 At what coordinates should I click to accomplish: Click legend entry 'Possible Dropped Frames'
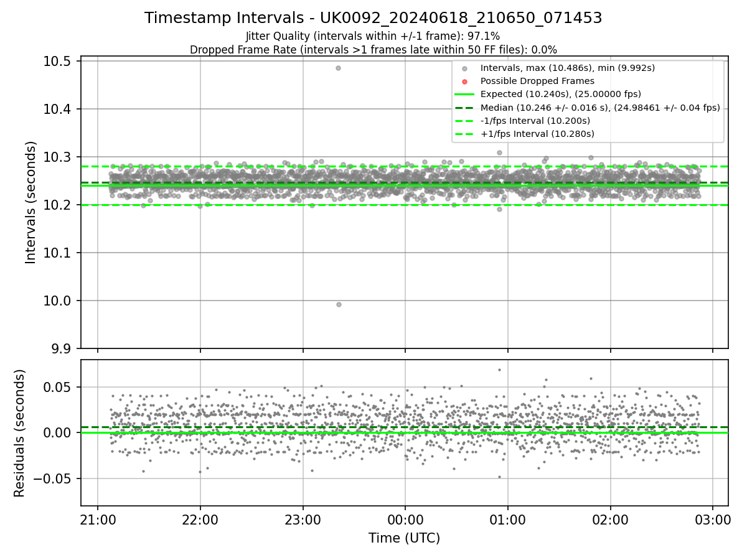pyautogui.click(x=537, y=81)
